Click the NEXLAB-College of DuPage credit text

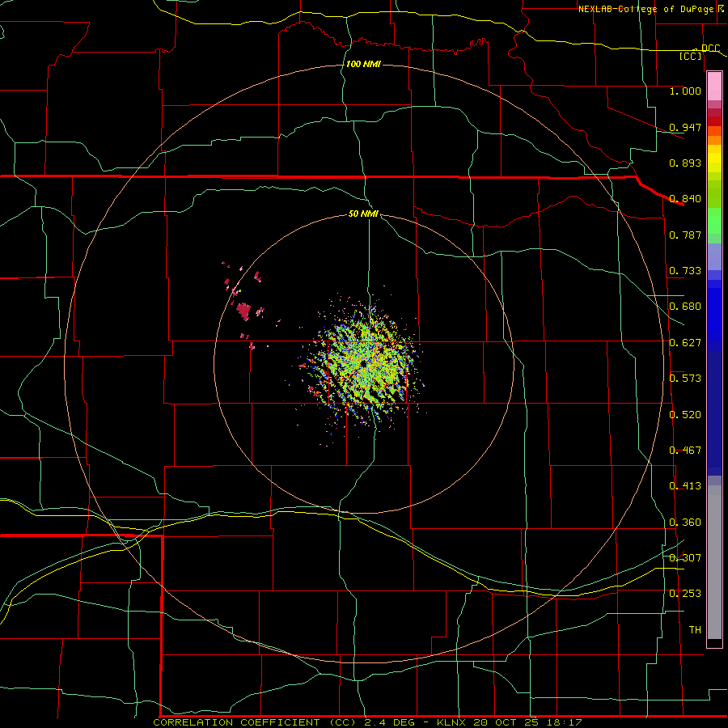pyautogui.click(x=645, y=9)
